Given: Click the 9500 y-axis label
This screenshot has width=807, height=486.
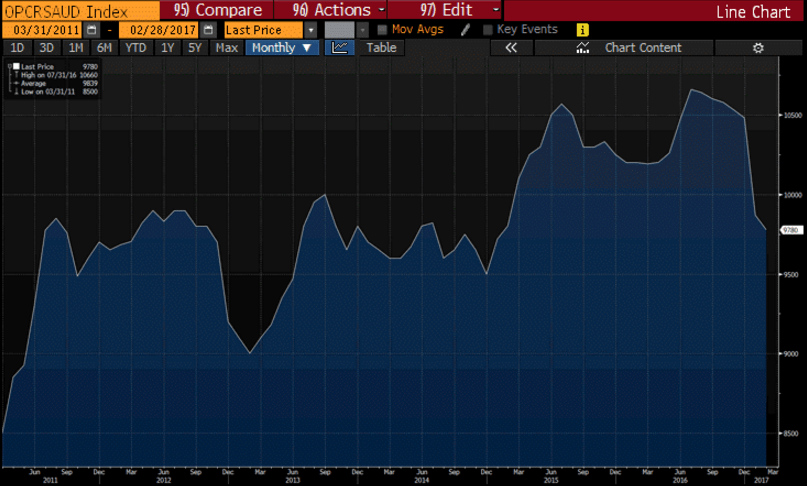Looking at the screenshot, I should (791, 275).
